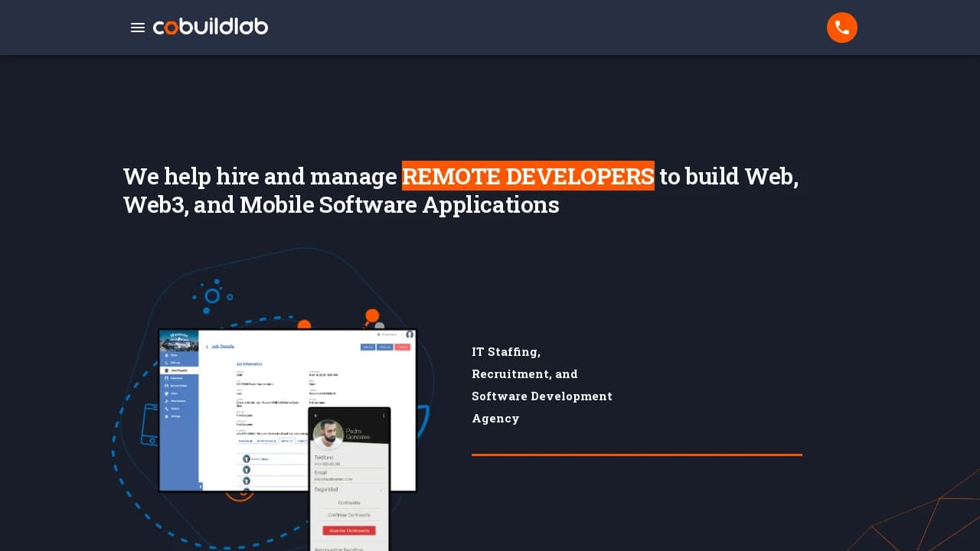The width and height of the screenshot is (980, 551).
Task: Click orange divider line under tagline
Action: point(636,455)
